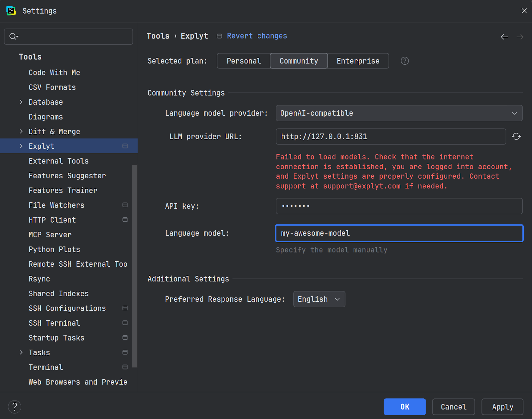Select the Personal plan option

243,61
